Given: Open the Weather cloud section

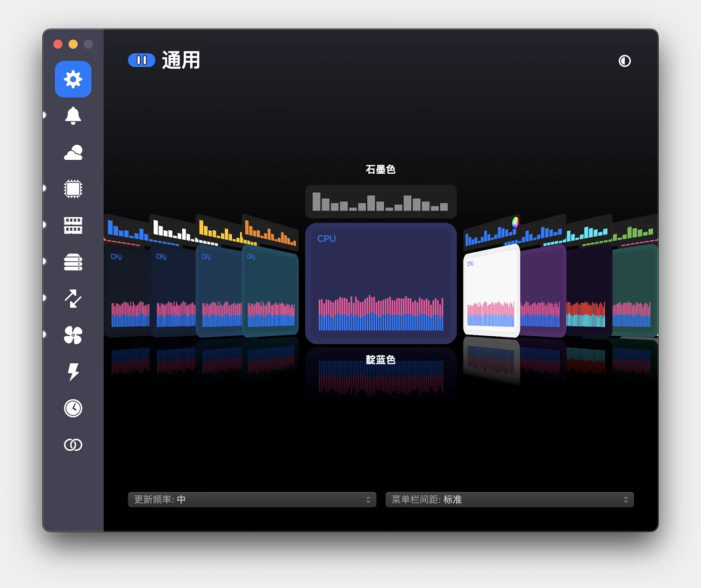Looking at the screenshot, I should (73, 153).
